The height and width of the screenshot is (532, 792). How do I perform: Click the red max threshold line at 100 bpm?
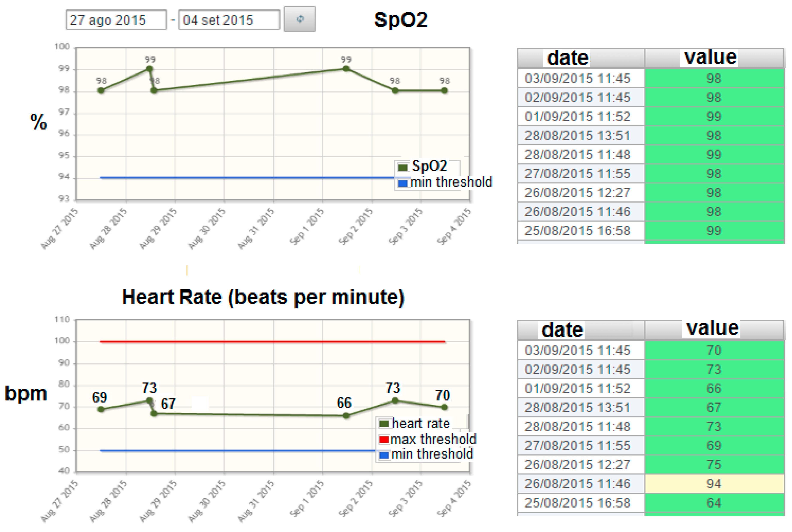[x=271, y=342]
